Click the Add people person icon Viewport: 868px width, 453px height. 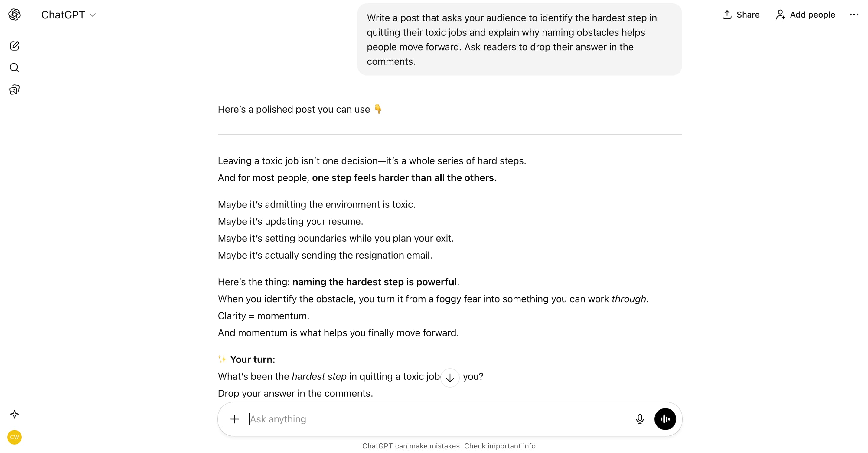780,15
